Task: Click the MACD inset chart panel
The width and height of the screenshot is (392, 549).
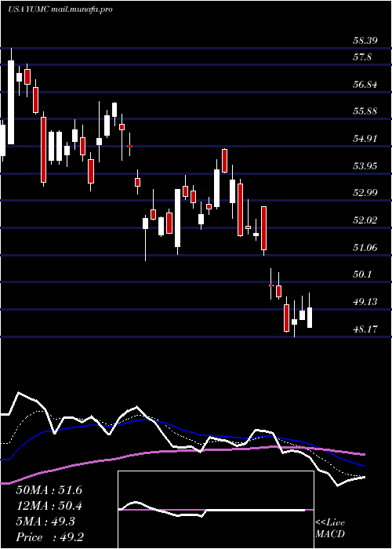Action: pyautogui.click(x=216, y=510)
